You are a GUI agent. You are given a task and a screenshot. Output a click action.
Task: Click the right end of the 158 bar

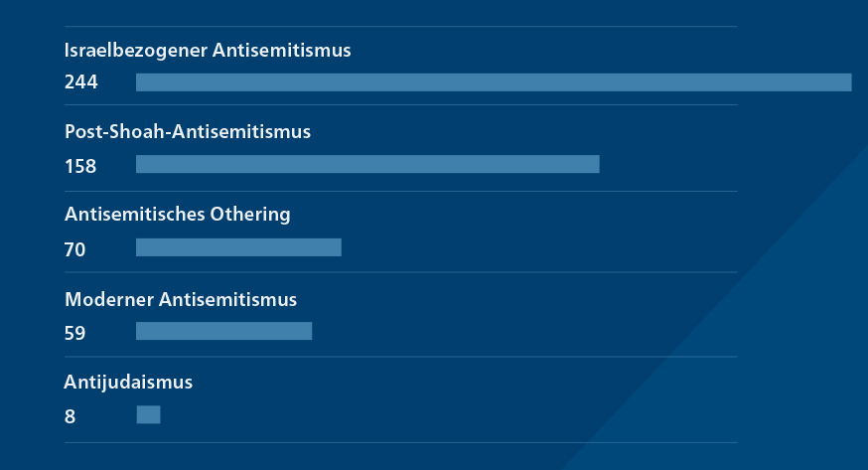[596, 164]
